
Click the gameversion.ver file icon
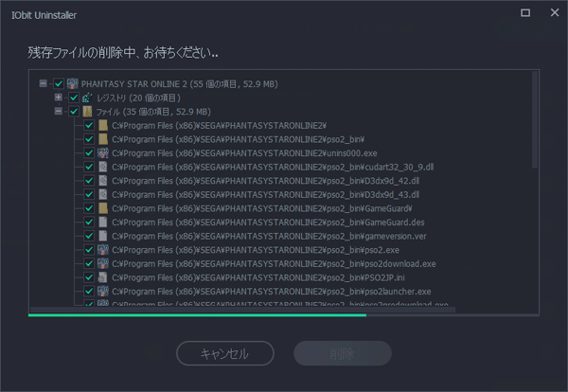point(103,236)
